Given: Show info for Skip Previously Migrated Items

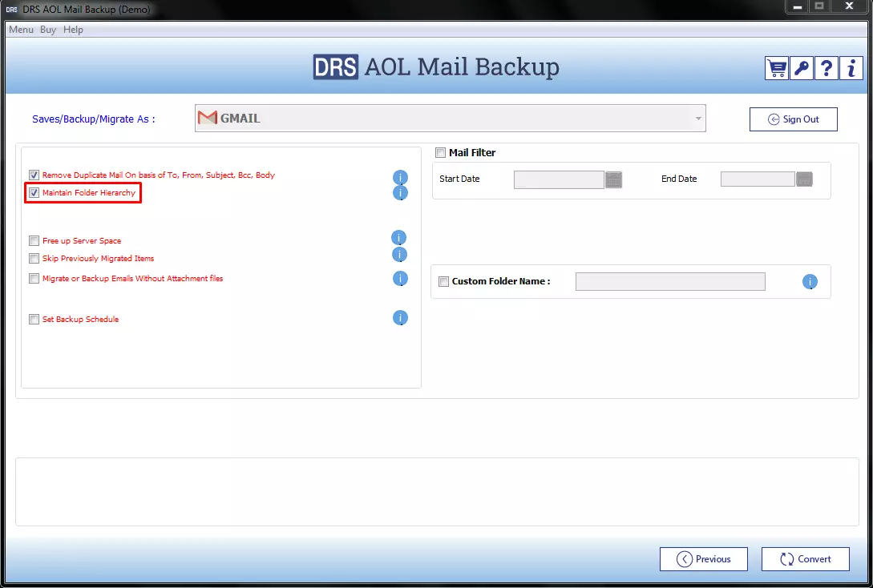Looking at the screenshot, I should tap(400, 255).
